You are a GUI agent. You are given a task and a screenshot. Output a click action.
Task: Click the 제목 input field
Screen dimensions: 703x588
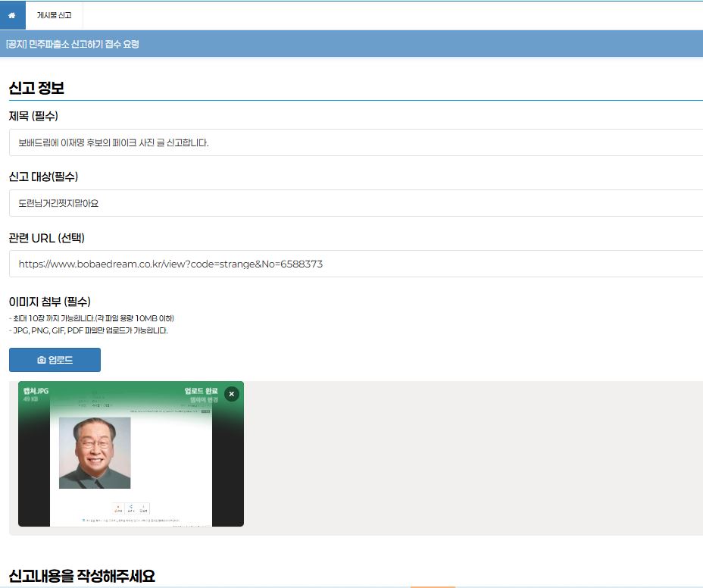[x=356, y=142]
